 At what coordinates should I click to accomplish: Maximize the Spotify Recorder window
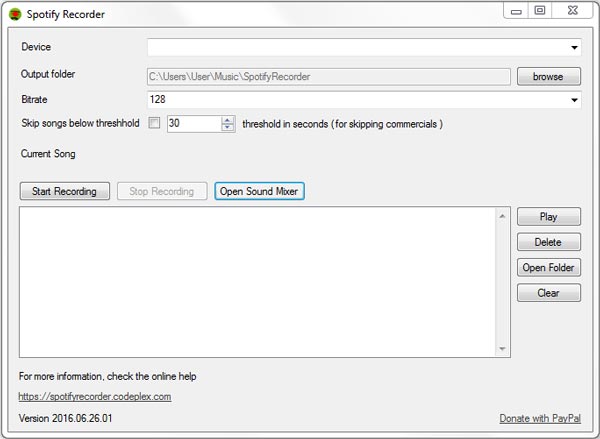pyautogui.click(x=540, y=11)
